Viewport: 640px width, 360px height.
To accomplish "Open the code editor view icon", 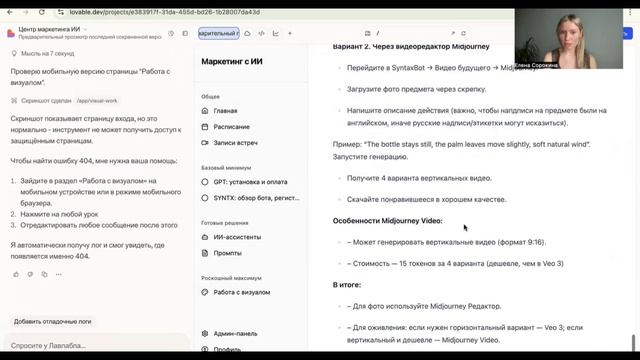I will 262,33.
